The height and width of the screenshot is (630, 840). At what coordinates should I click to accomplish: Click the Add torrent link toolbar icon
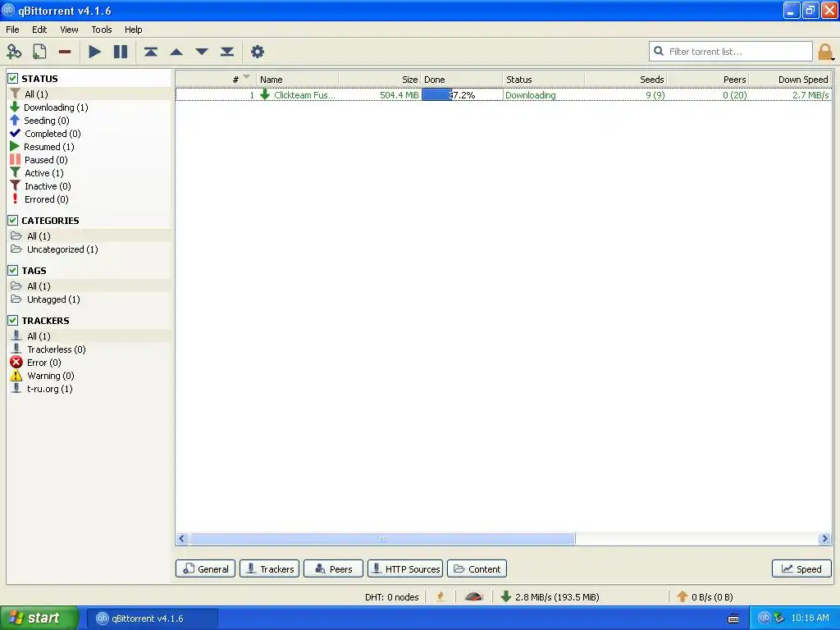(14, 52)
